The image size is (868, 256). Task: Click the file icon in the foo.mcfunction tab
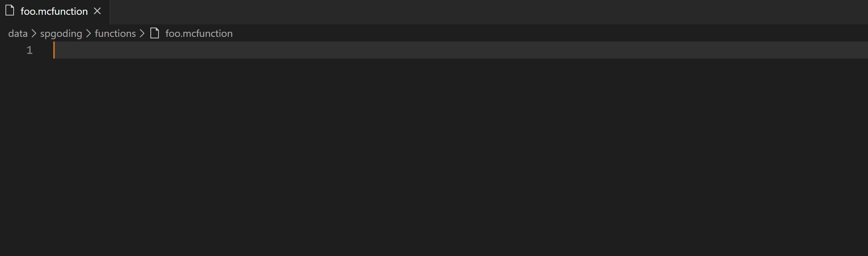[10, 11]
